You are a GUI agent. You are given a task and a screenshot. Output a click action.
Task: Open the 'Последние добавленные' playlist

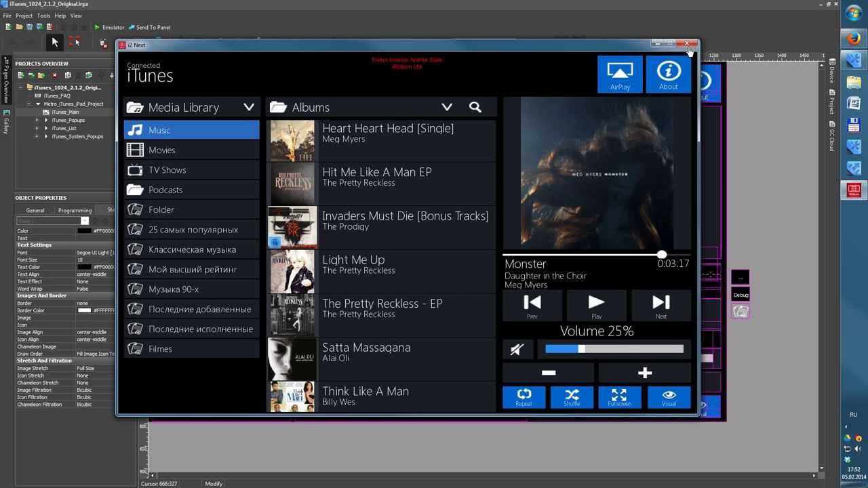(192, 309)
